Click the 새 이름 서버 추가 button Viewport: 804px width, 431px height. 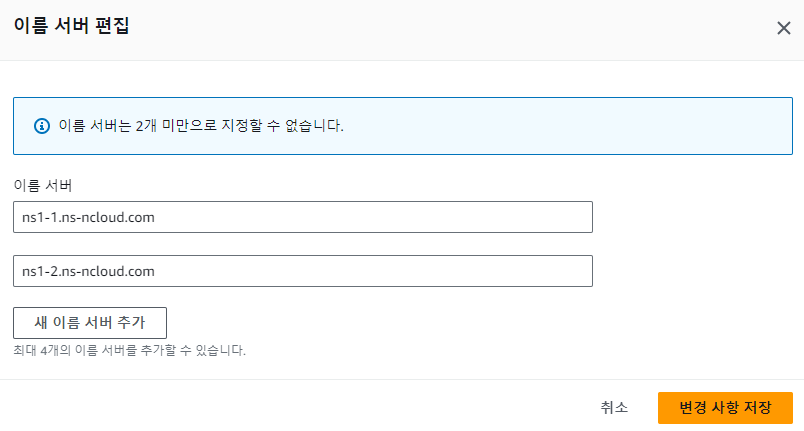90,323
